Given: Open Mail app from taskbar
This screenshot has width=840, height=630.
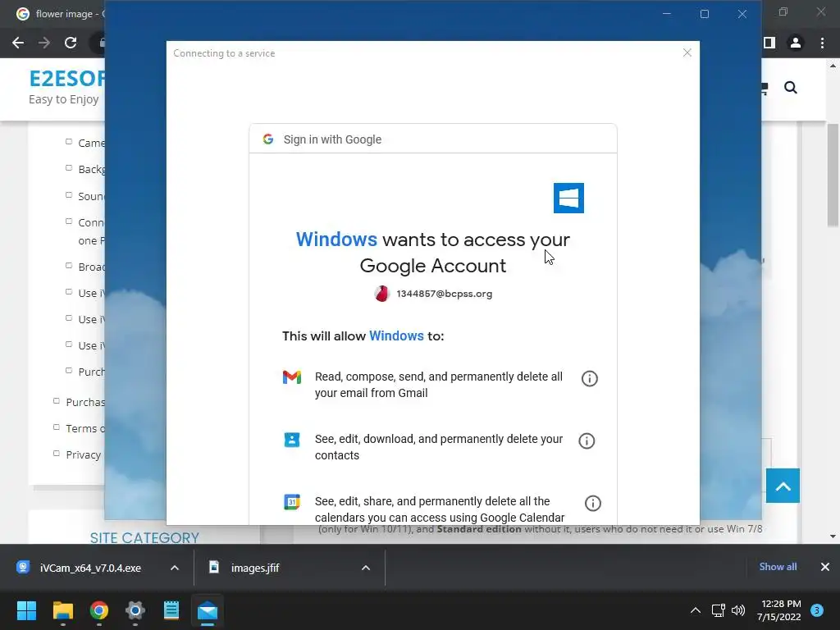Looking at the screenshot, I should pyautogui.click(x=208, y=610).
